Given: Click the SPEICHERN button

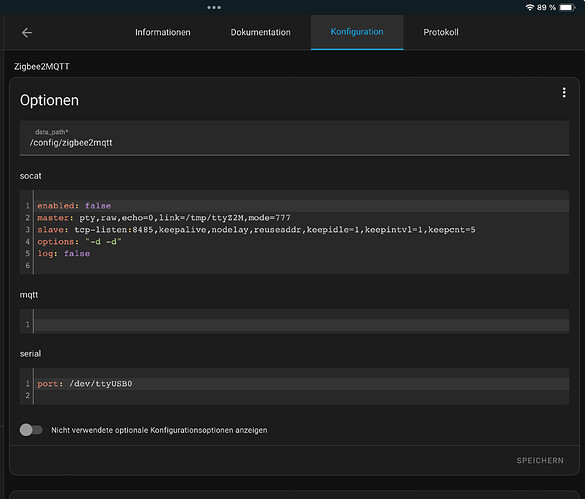Looking at the screenshot, I should click(x=540, y=461).
